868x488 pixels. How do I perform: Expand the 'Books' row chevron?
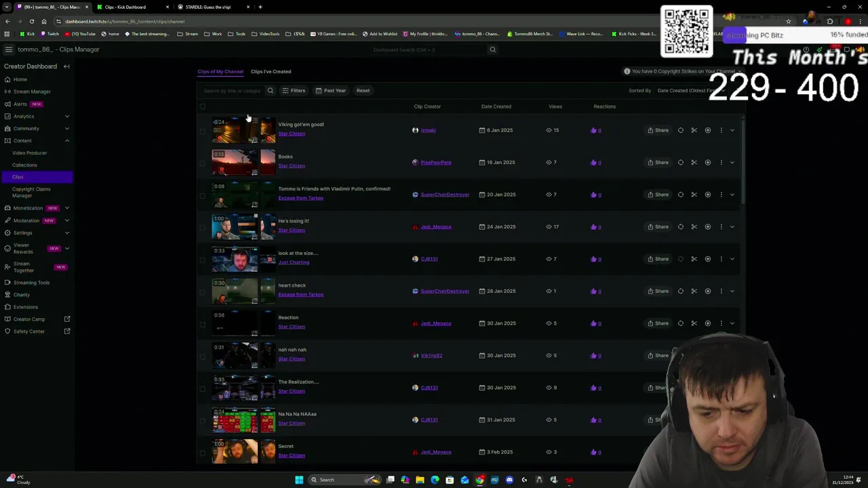pos(732,163)
